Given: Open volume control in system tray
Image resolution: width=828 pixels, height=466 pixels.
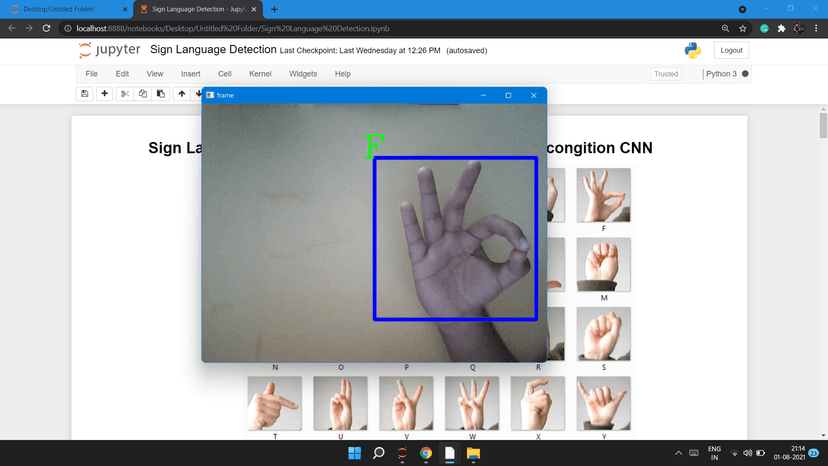Looking at the screenshot, I should (x=747, y=453).
